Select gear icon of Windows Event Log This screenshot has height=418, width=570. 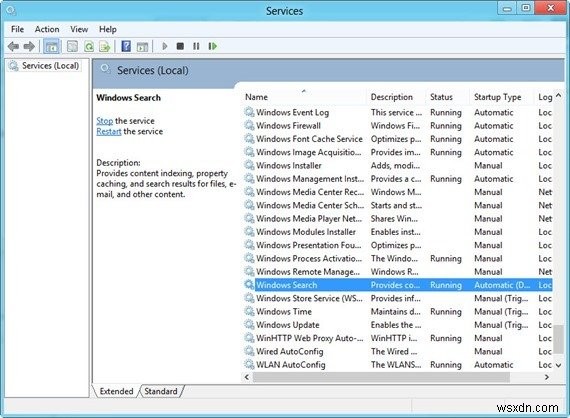coord(249,112)
